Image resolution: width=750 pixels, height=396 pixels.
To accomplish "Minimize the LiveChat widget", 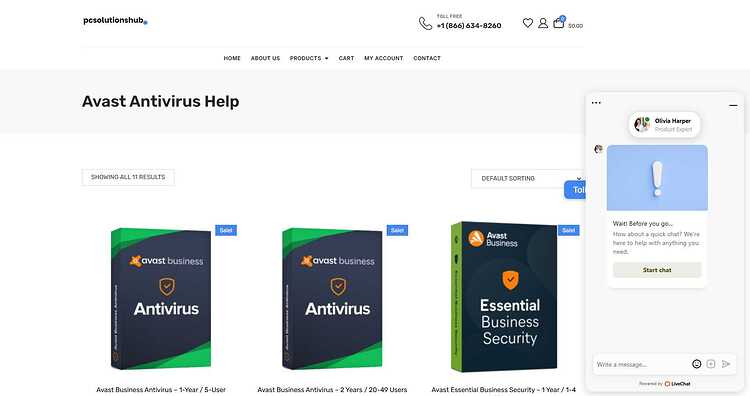I will [733, 105].
